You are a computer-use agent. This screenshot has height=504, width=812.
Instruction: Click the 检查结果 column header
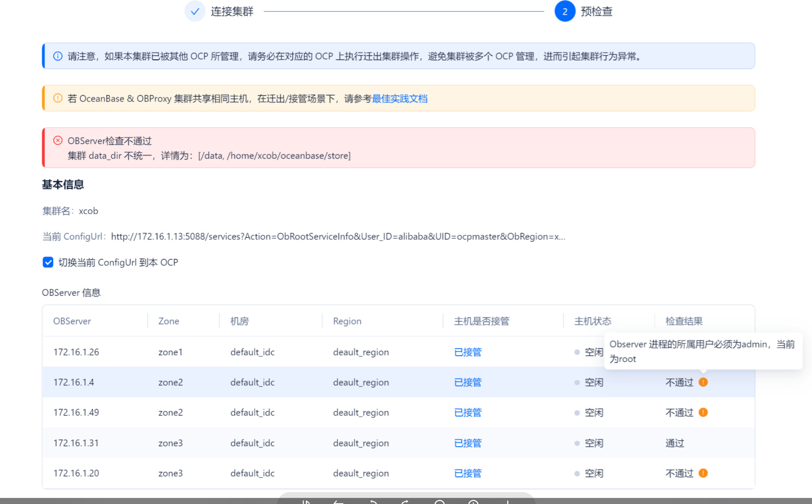pyautogui.click(x=684, y=321)
